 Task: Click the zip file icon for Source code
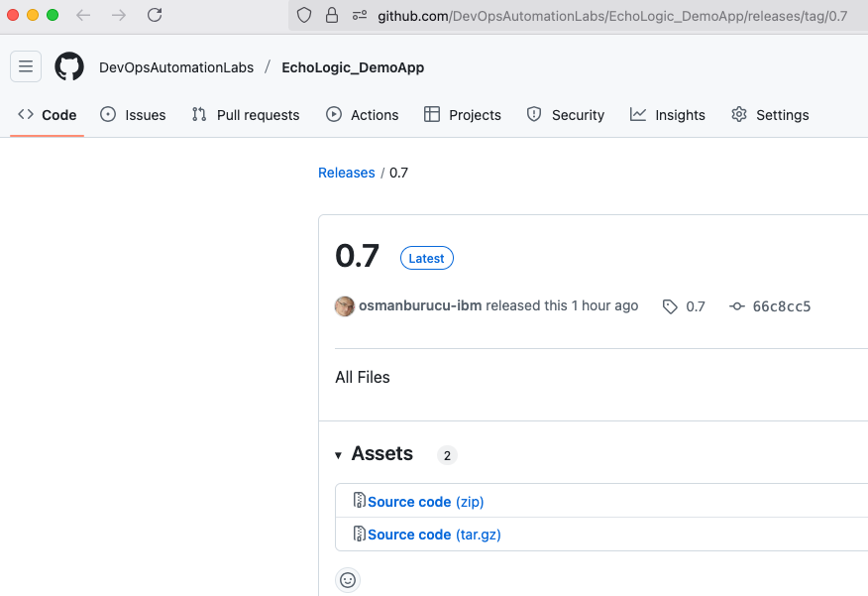click(360, 500)
